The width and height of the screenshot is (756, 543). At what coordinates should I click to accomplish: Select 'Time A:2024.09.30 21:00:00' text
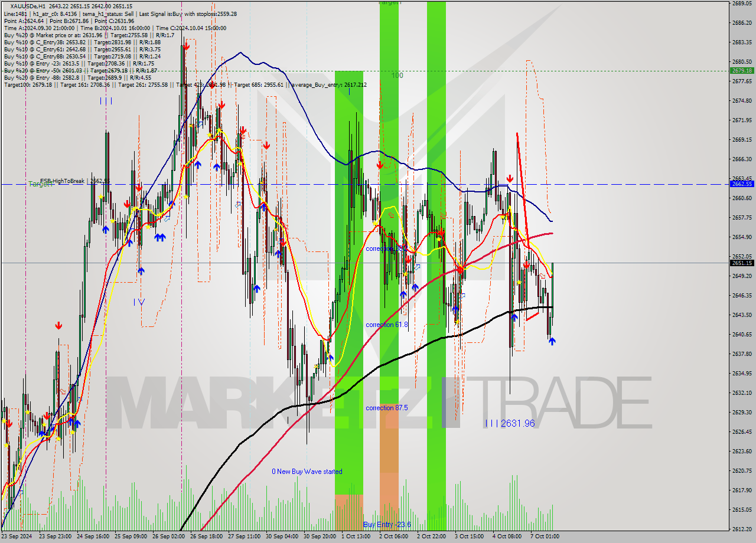coord(39,28)
